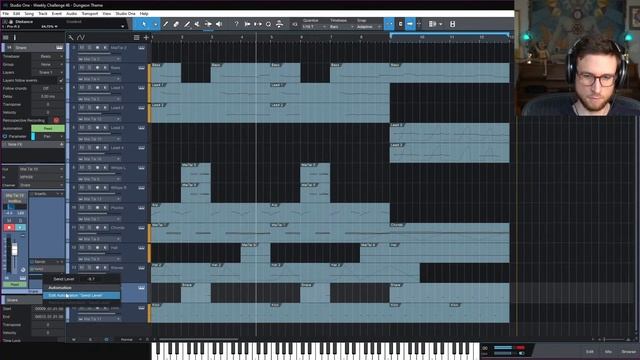640x360 pixels.
Task: Open the Lead 4 track keyboard instrument icon
Action: click(x=141, y=148)
